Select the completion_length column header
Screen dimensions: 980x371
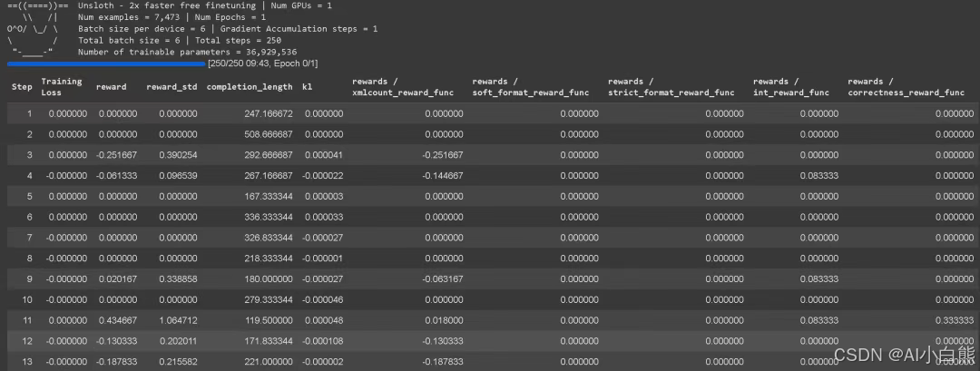click(x=250, y=87)
